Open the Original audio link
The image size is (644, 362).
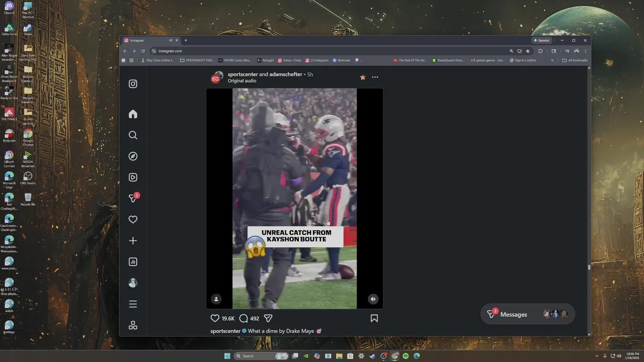click(x=242, y=81)
